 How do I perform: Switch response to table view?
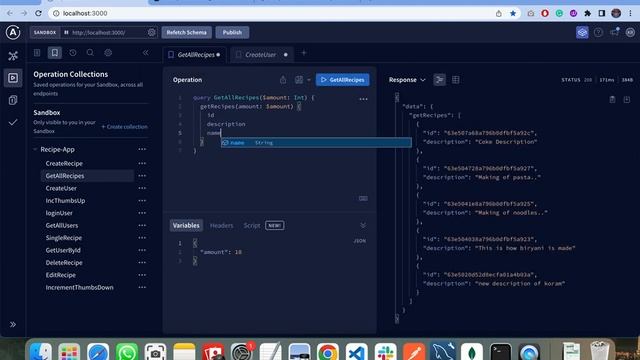456,80
